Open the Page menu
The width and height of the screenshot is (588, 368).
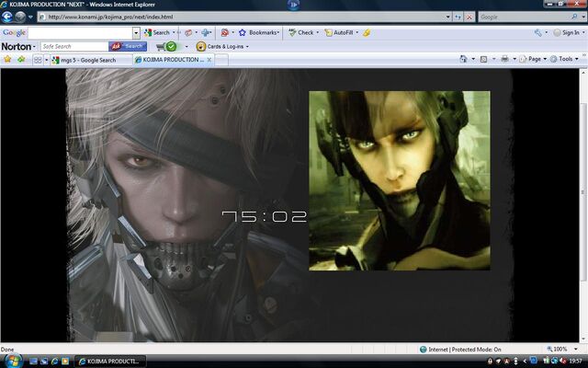click(533, 59)
